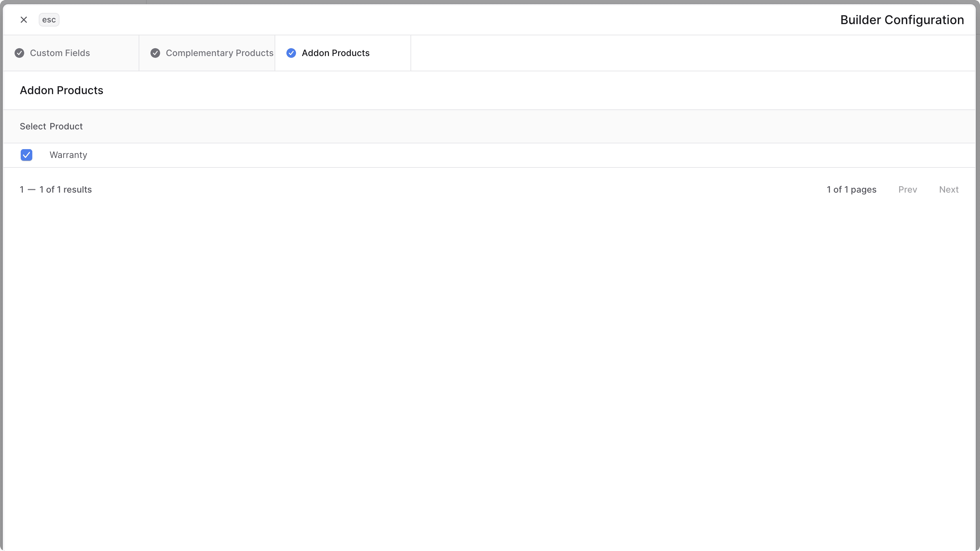Screen dimensions: 980x551
Task: Click the Prev pagination control
Action: point(908,189)
